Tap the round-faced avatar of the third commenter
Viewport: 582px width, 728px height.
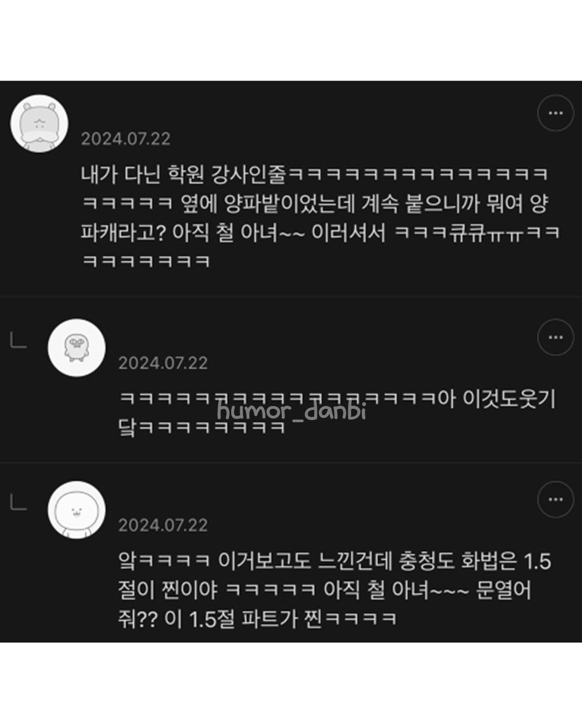(x=77, y=510)
